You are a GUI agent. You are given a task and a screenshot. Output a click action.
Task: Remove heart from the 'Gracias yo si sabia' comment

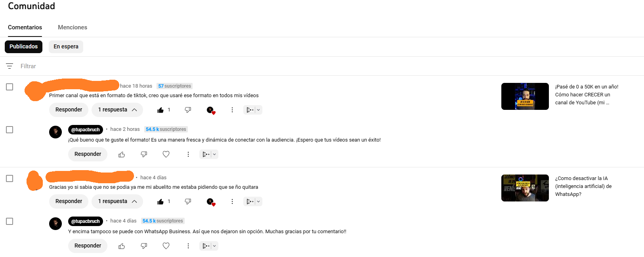(x=210, y=201)
